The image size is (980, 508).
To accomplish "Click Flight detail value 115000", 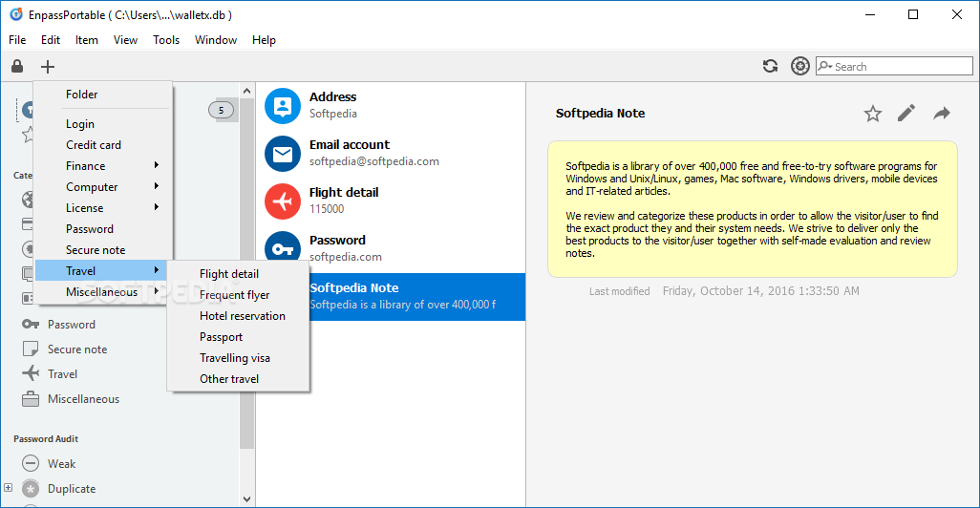I will (327, 209).
